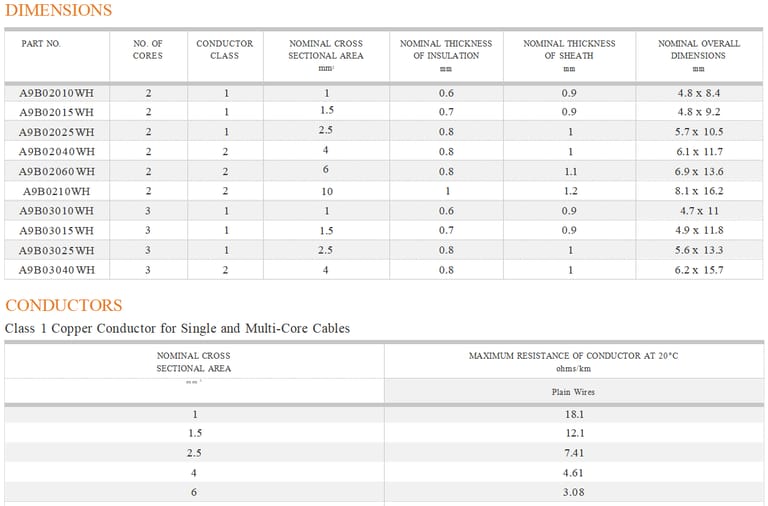Select part number A9B0210WH
768x506 pixels.
pyautogui.click(x=56, y=192)
